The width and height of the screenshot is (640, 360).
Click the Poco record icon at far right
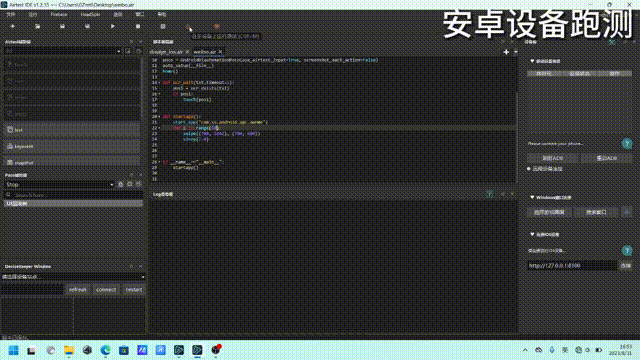pyautogui.click(x=138, y=184)
